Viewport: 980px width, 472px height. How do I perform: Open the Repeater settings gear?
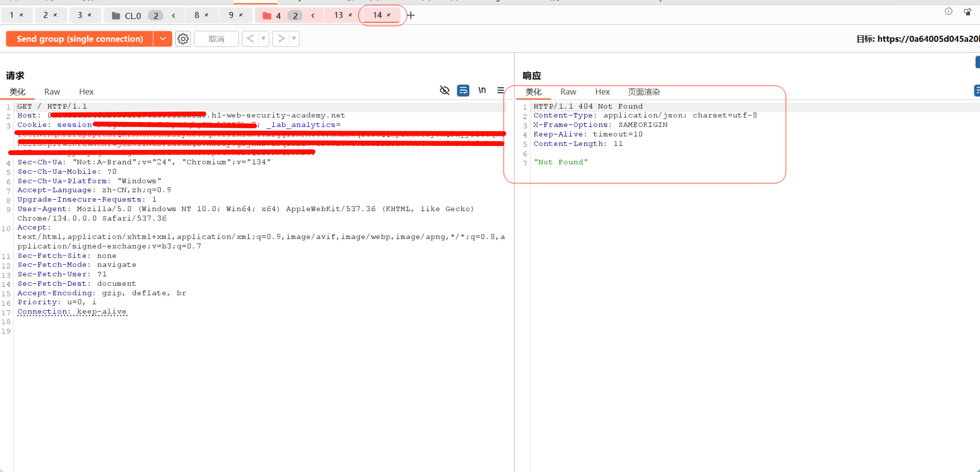[183, 39]
